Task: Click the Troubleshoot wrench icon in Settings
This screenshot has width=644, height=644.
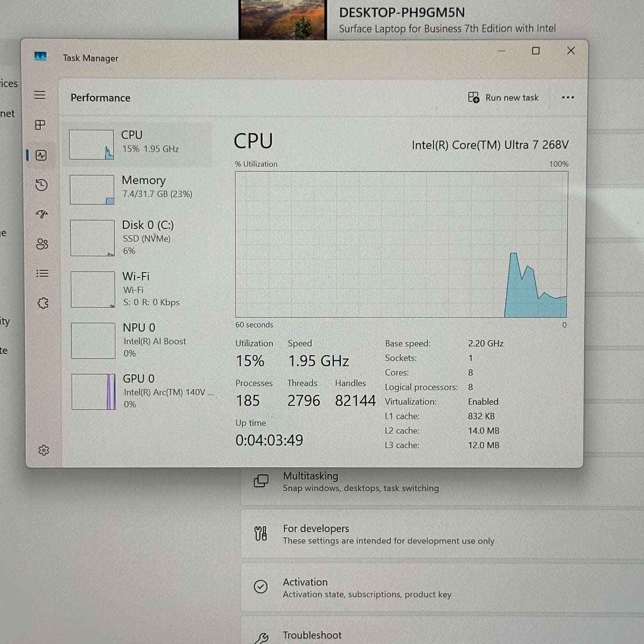Action: coord(261,638)
